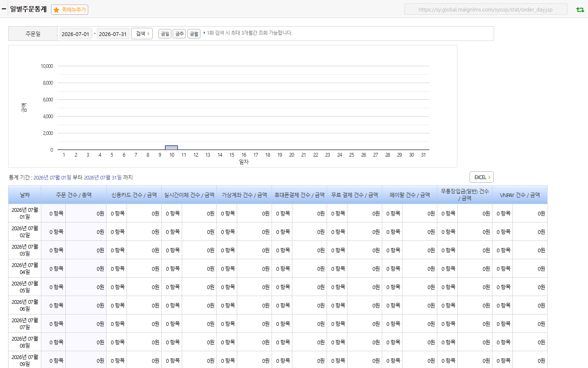This screenshot has width=588, height=368.
Task: Click credit card count in 07월 03일 row
Action: point(117,250)
